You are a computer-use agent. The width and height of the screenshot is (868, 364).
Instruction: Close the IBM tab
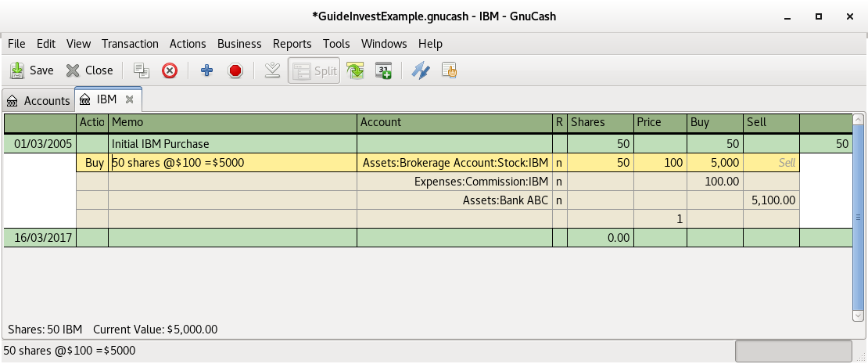coord(130,99)
